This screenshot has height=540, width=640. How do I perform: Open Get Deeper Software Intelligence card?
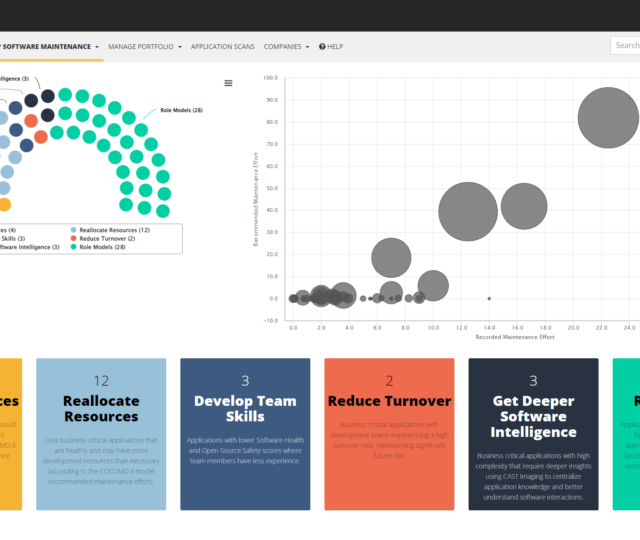coord(533,434)
